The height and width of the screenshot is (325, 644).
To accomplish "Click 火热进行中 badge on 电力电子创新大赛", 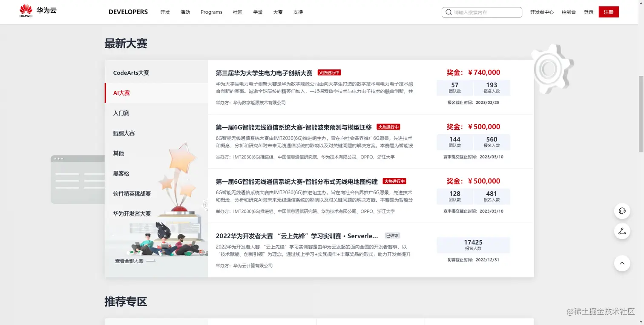I will tap(329, 73).
